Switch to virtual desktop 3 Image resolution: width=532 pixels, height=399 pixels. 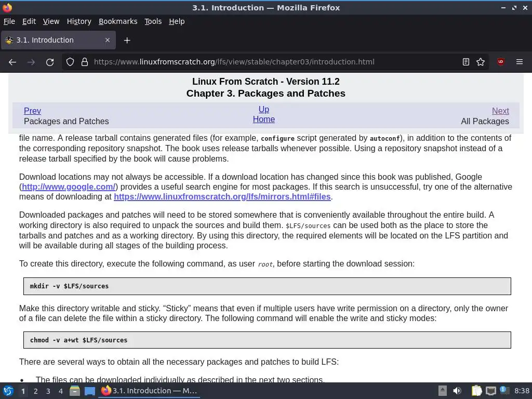tap(48, 391)
